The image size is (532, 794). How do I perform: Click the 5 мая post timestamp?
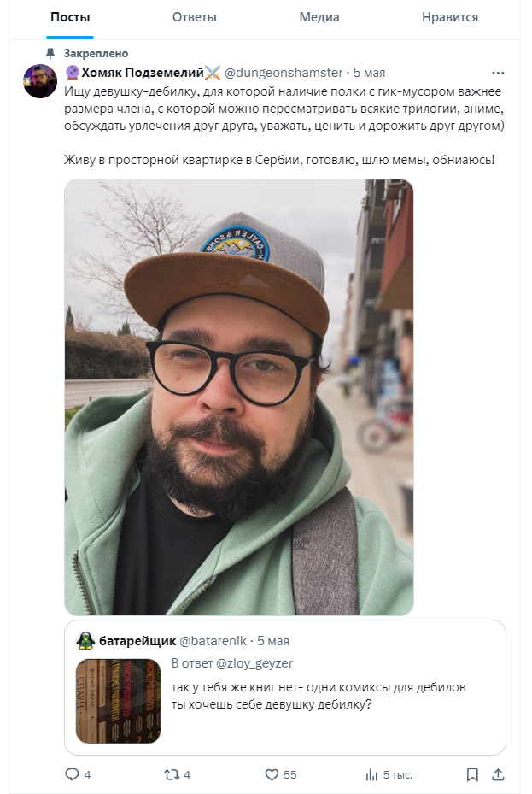click(x=369, y=73)
